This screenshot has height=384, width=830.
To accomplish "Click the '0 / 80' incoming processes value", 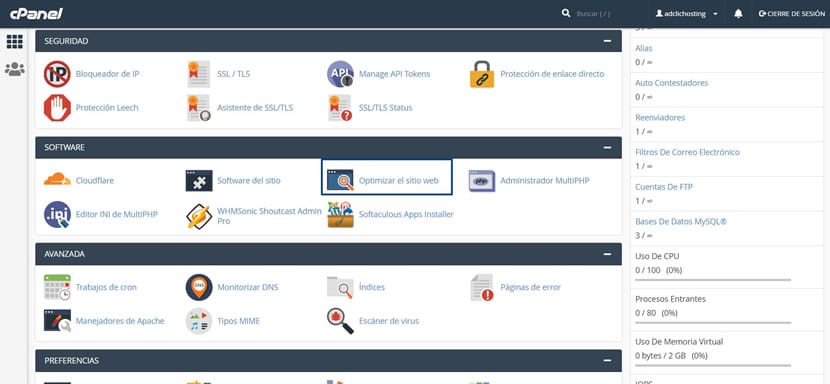I will (646, 313).
